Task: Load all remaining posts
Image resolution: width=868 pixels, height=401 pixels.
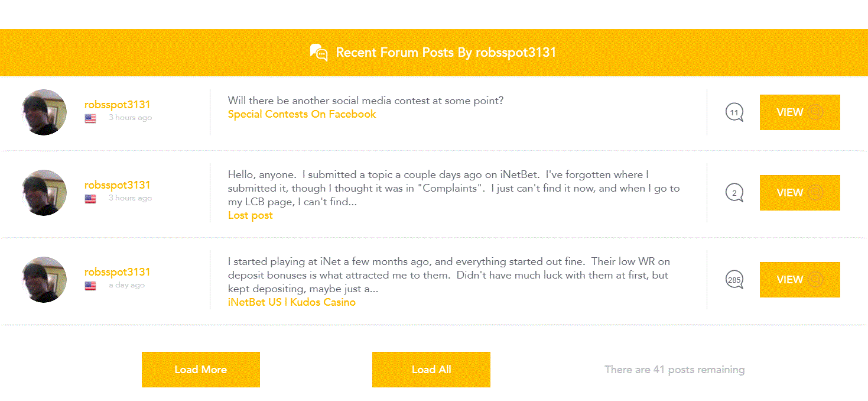Action: click(431, 370)
